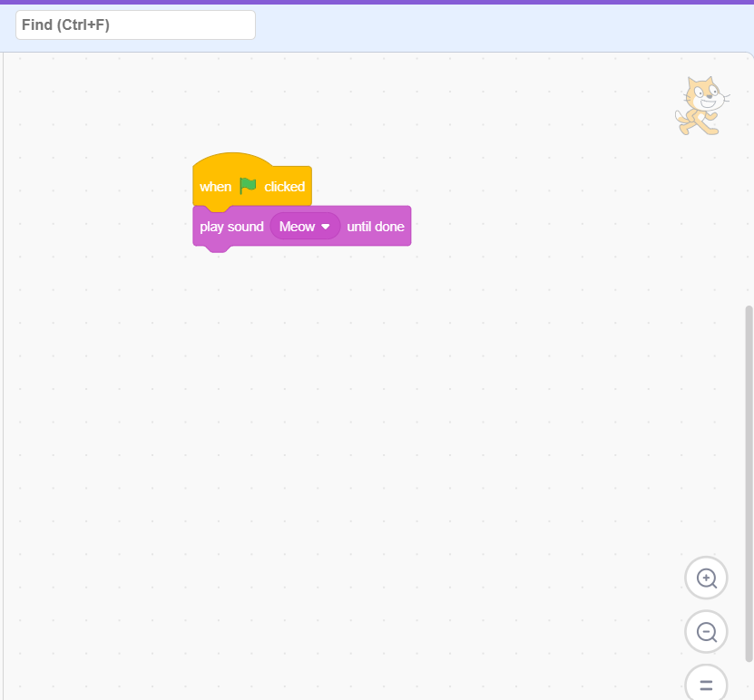The width and height of the screenshot is (754, 700).
Task: Click the word "when" on the hat block
Action: click(215, 187)
